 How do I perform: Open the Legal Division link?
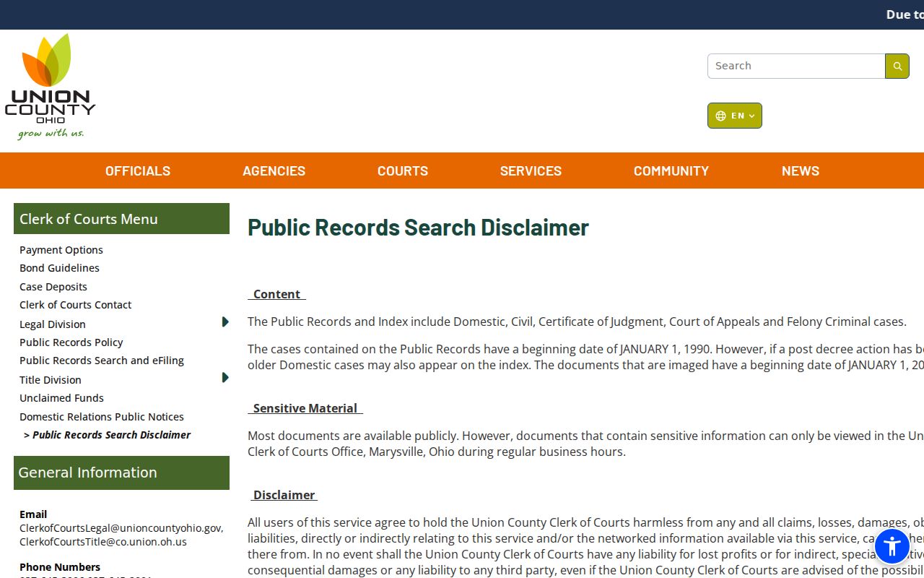[x=53, y=324]
